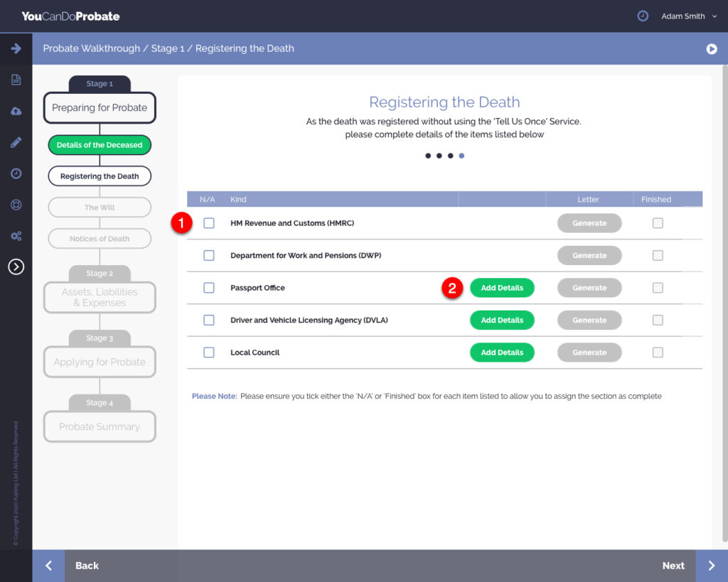Click the fourth progress dot under the heading
The width and height of the screenshot is (728, 582).
tap(461, 156)
